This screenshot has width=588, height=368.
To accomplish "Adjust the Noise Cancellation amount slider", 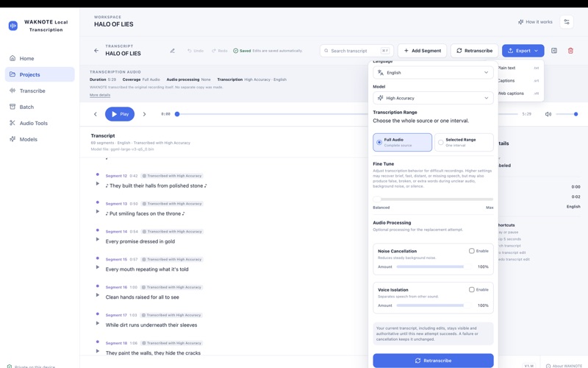I will (x=434, y=266).
